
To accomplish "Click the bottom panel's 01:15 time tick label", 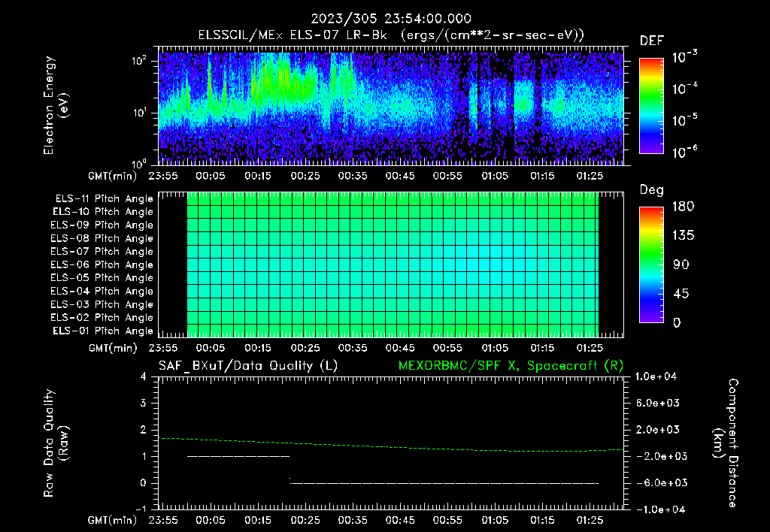I will click(542, 520).
